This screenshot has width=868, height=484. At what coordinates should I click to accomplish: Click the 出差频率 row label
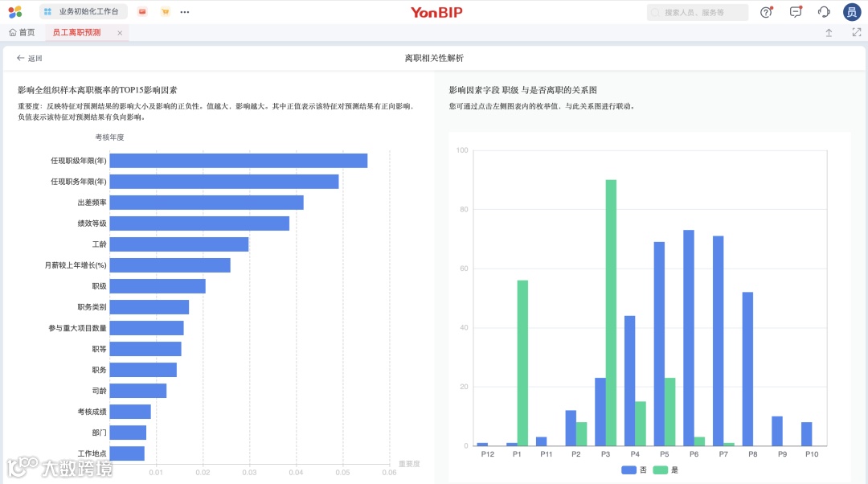click(92, 203)
